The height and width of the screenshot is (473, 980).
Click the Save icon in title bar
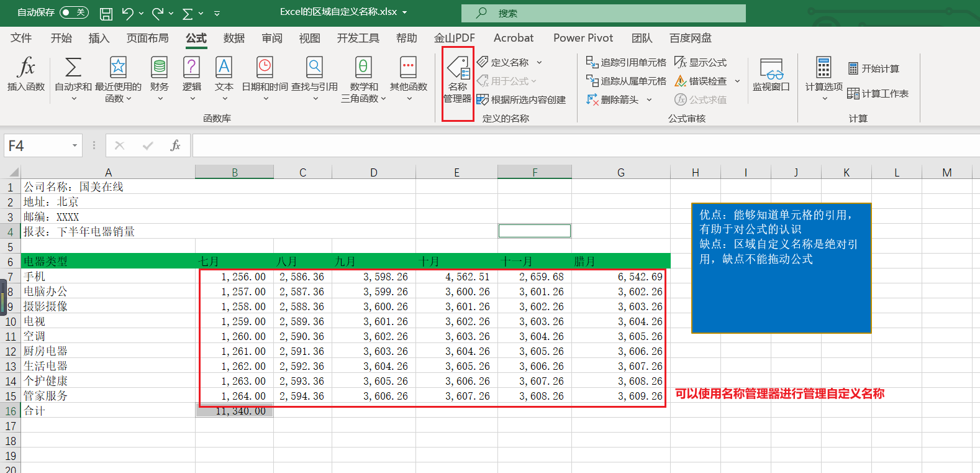(x=106, y=13)
